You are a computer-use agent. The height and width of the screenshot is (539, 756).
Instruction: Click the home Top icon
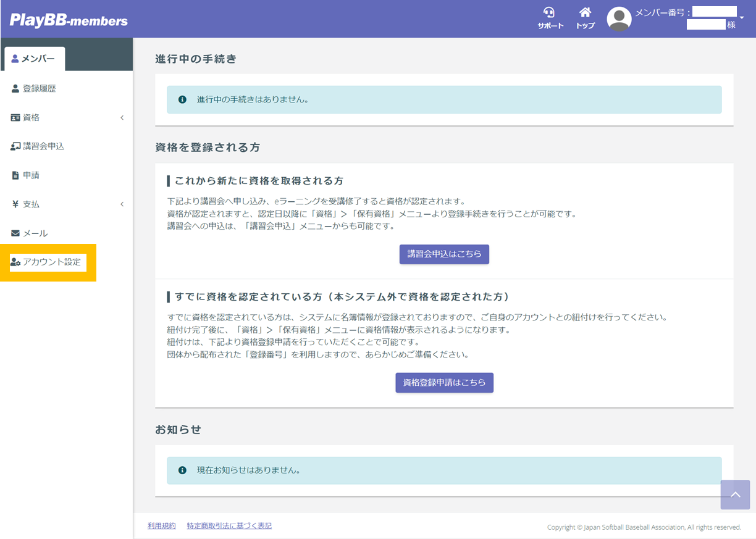[x=585, y=13]
